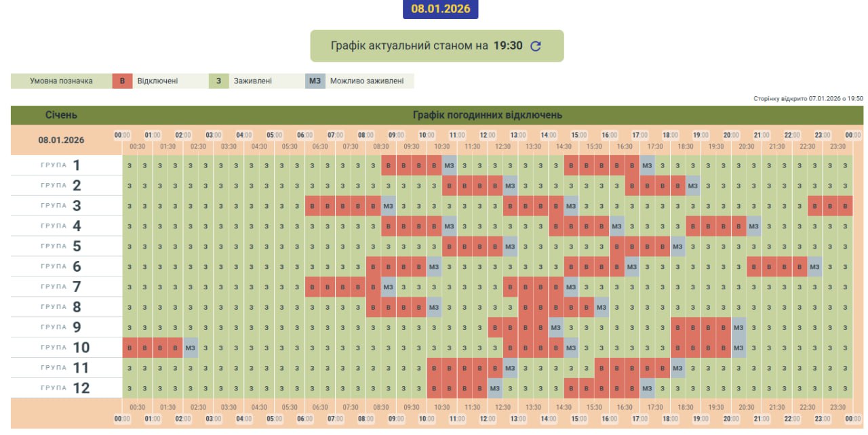
Task: Click the last red 'В' cell in Група 3 row
Action: tap(845, 206)
